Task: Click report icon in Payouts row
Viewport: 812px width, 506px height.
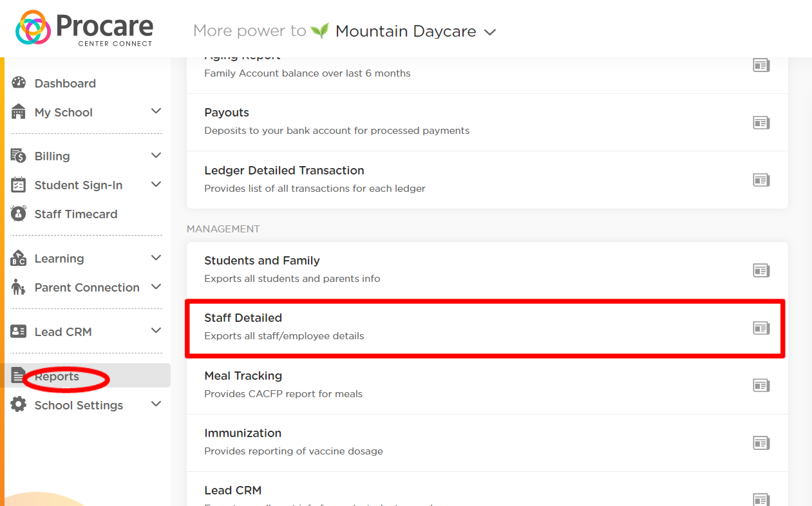Action: click(x=761, y=122)
